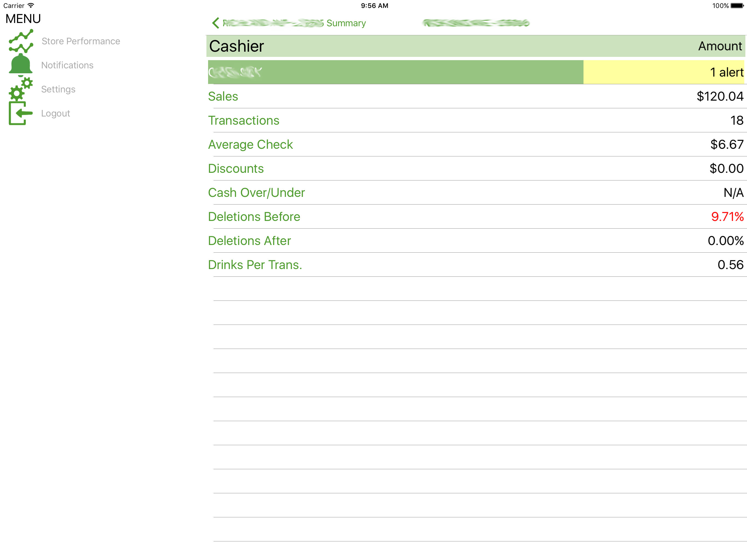Tap the N/A cash over/under value
Image resolution: width=747 pixels, height=560 pixels.
(x=734, y=192)
